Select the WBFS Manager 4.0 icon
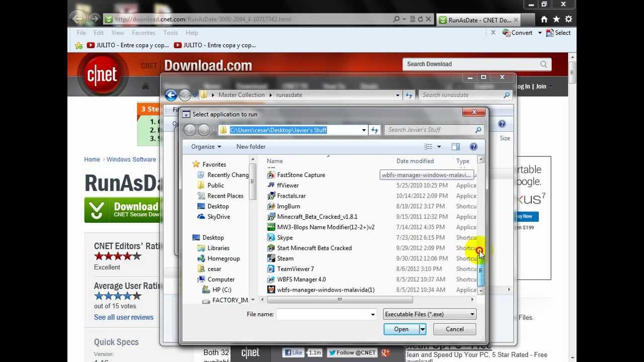This screenshot has width=644, height=362. tap(271, 280)
